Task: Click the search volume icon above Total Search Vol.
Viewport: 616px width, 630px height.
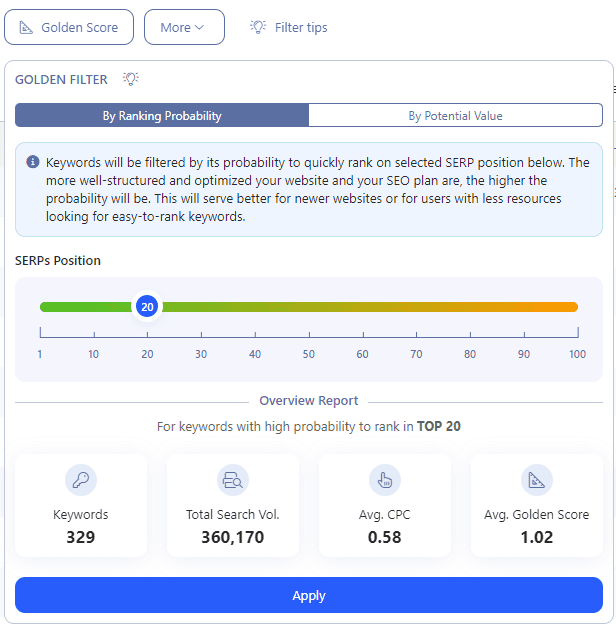Action: tap(232, 480)
